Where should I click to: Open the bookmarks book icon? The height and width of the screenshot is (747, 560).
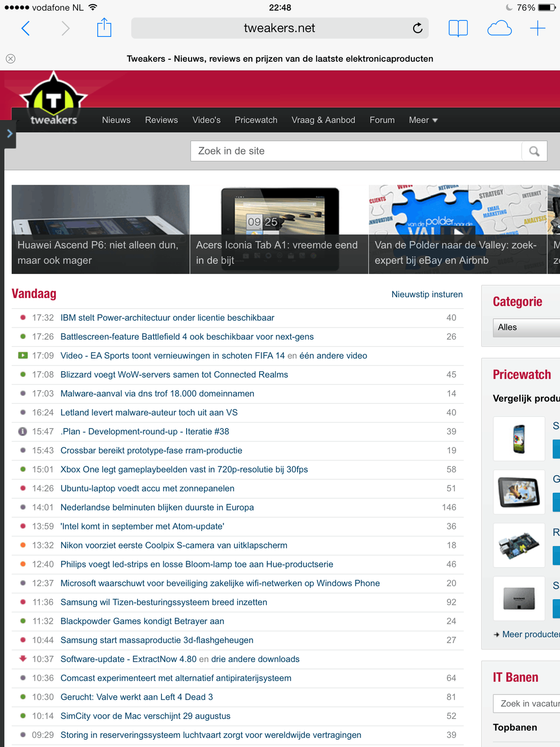(x=458, y=28)
